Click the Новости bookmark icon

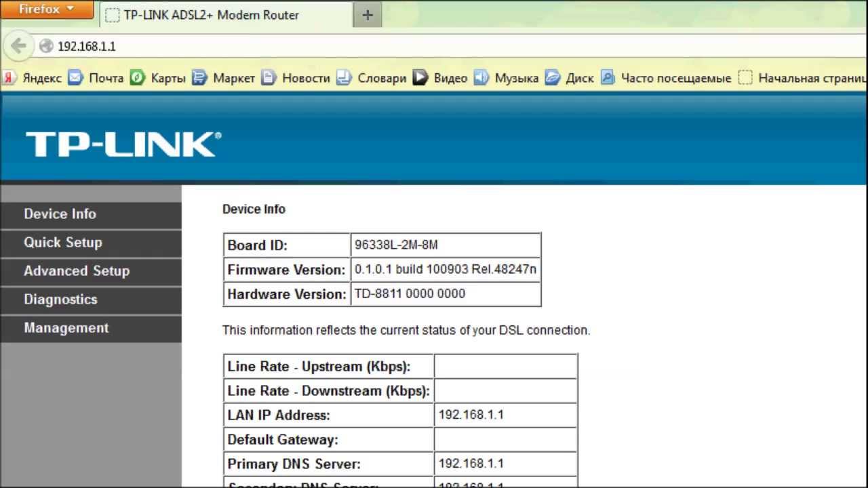(269, 78)
